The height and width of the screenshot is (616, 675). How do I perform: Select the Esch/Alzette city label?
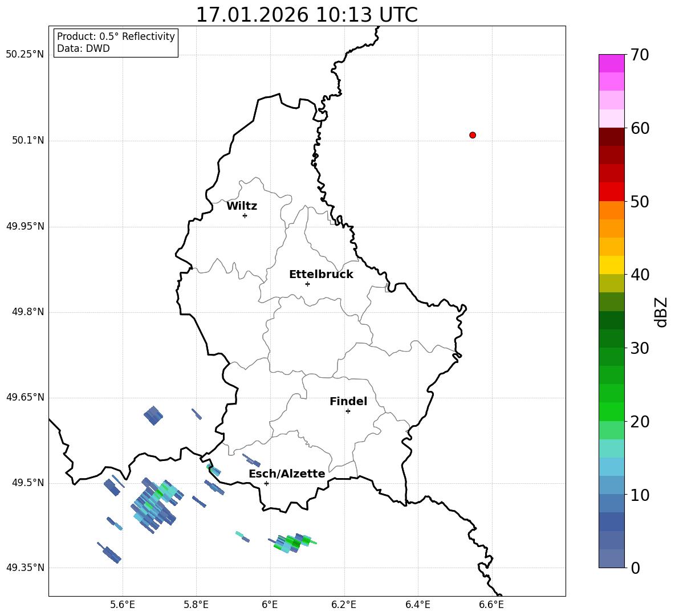click(287, 474)
